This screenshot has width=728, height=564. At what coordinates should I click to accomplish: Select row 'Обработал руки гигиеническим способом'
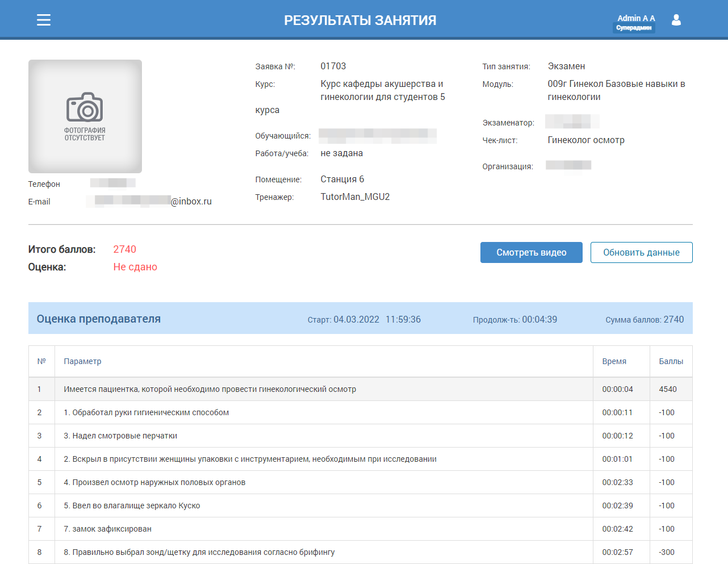pyautogui.click(x=360, y=412)
